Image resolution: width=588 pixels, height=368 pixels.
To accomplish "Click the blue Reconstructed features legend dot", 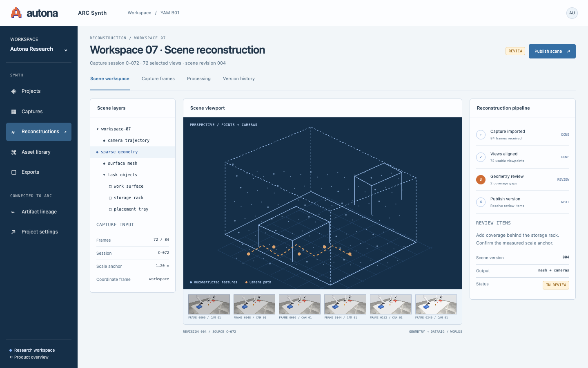I will tap(191, 283).
